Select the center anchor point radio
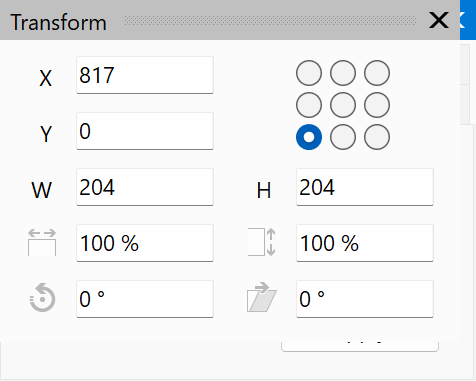Image resolution: width=476 pixels, height=381 pixels. [x=343, y=105]
